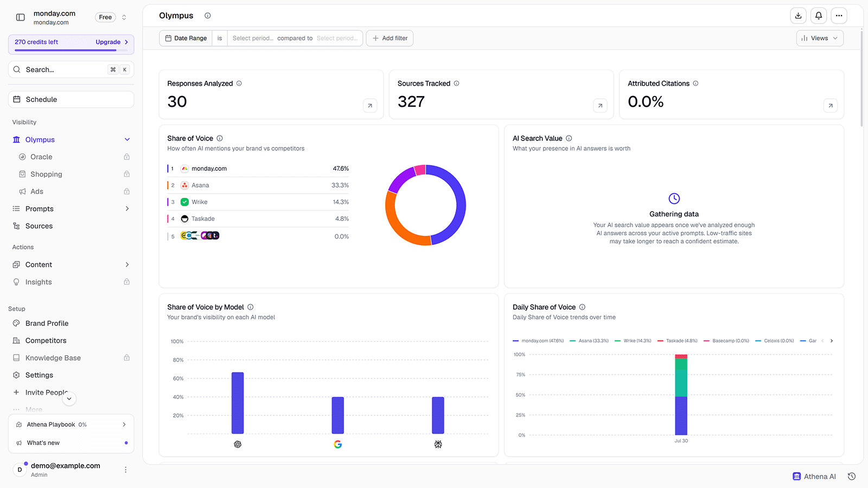Open the second compared-to Select period dropdown
Viewport: 868px width, 488px height.
337,38
